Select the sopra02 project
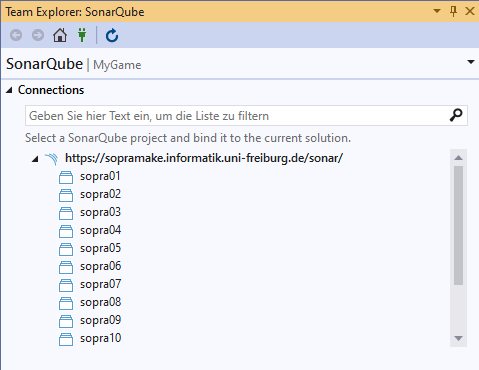This screenshot has width=479, height=370. (100, 194)
